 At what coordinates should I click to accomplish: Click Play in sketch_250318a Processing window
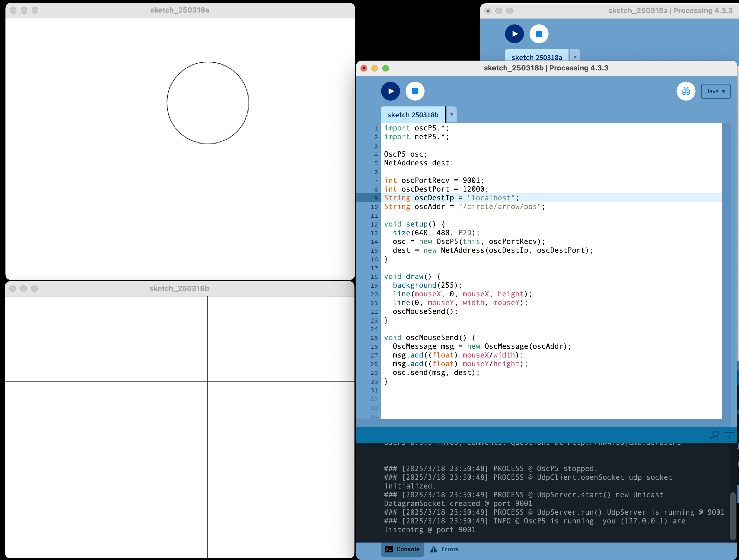click(514, 34)
